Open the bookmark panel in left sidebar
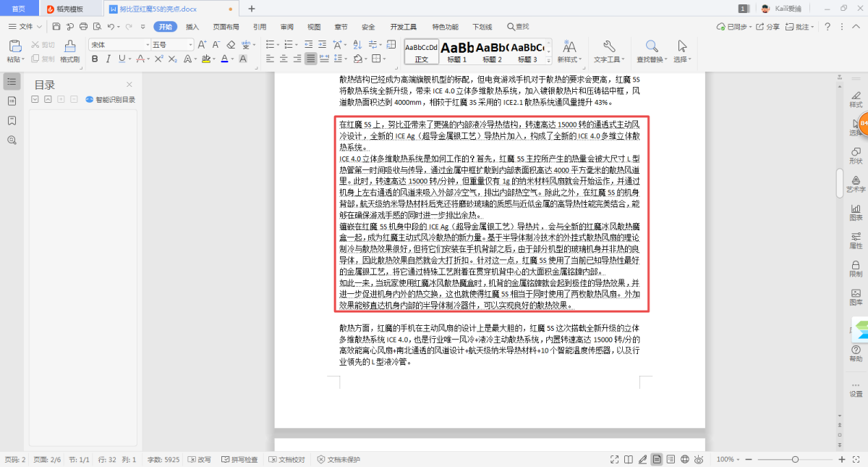The height and width of the screenshot is (467, 868). tap(12, 120)
